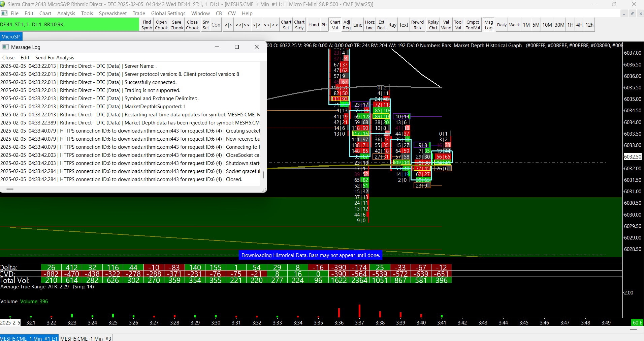Save the chartbook with Save Cbook
This screenshot has height=341, width=644.
click(177, 25)
